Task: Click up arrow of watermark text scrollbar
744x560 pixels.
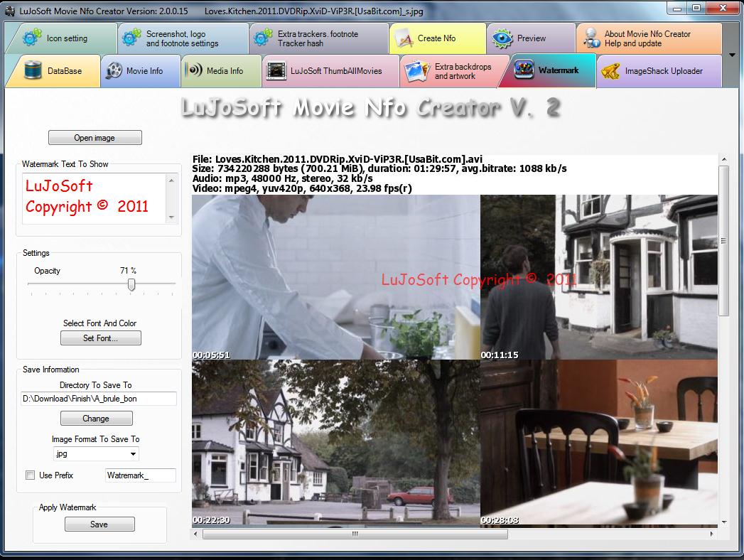Action: click(x=172, y=181)
